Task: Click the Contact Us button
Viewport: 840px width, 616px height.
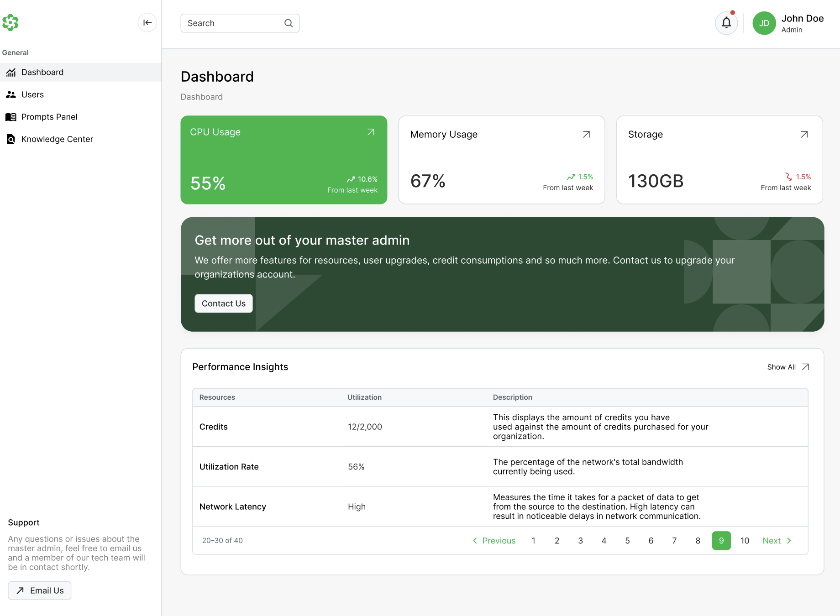Action: point(224,303)
